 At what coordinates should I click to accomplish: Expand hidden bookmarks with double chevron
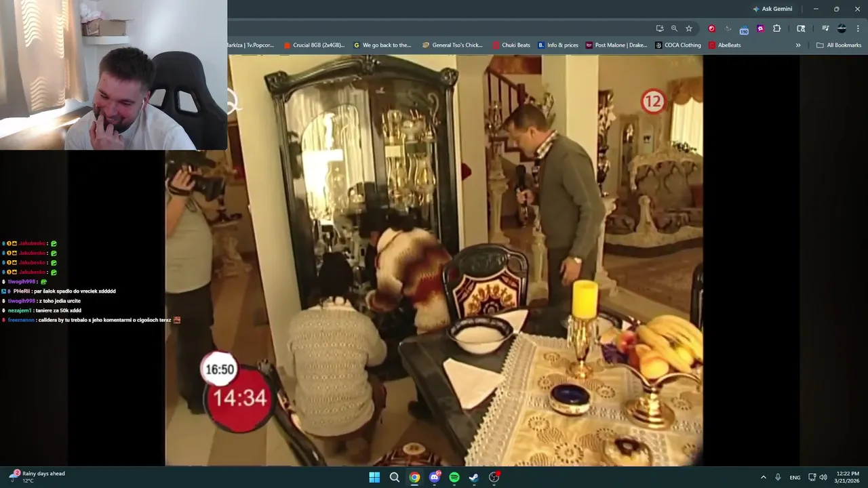[798, 45]
